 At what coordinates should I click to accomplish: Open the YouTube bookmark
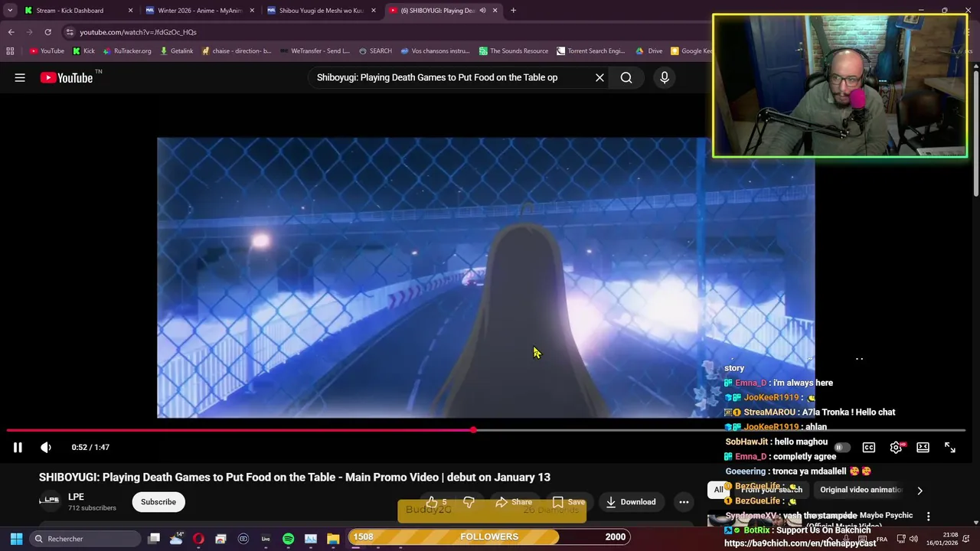coord(47,51)
